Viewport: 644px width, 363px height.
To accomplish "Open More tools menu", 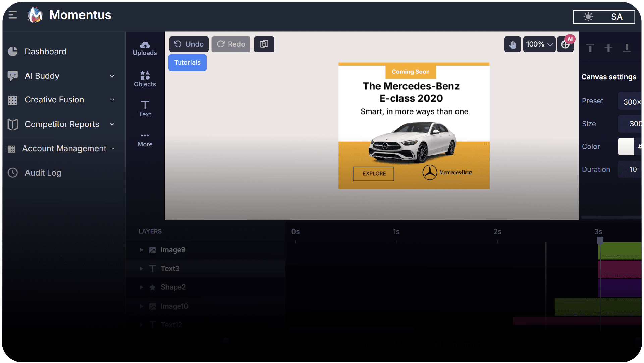I will [145, 139].
